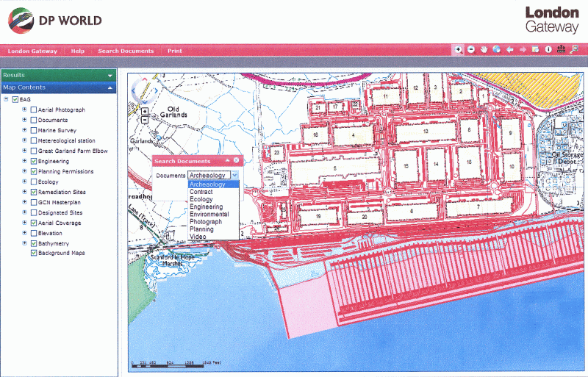This screenshot has width=588, height=377.
Task: Expand the Results panel header
Action: coord(59,75)
